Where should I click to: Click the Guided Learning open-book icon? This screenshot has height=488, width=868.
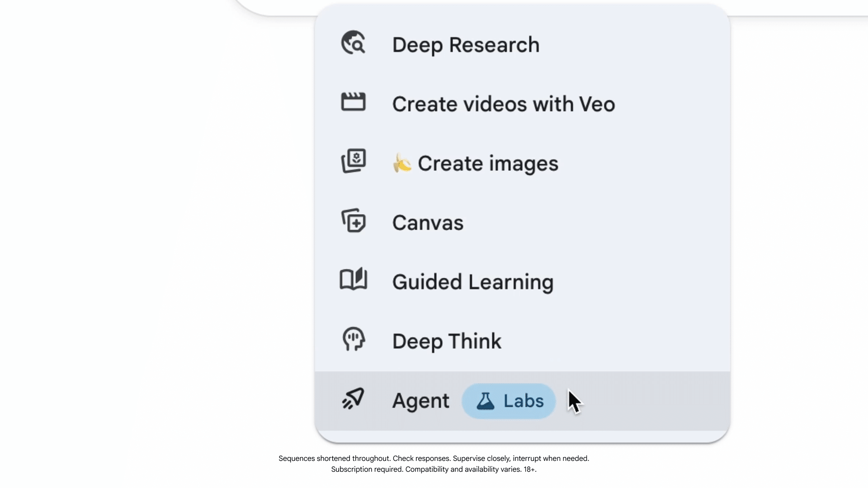click(353, 279)
